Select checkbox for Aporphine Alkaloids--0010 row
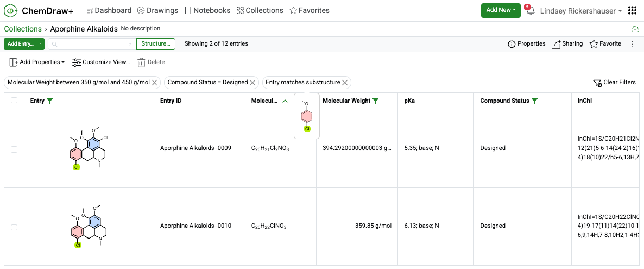The width and height of the screenshot is (644, 269). [x=14, y=227]
